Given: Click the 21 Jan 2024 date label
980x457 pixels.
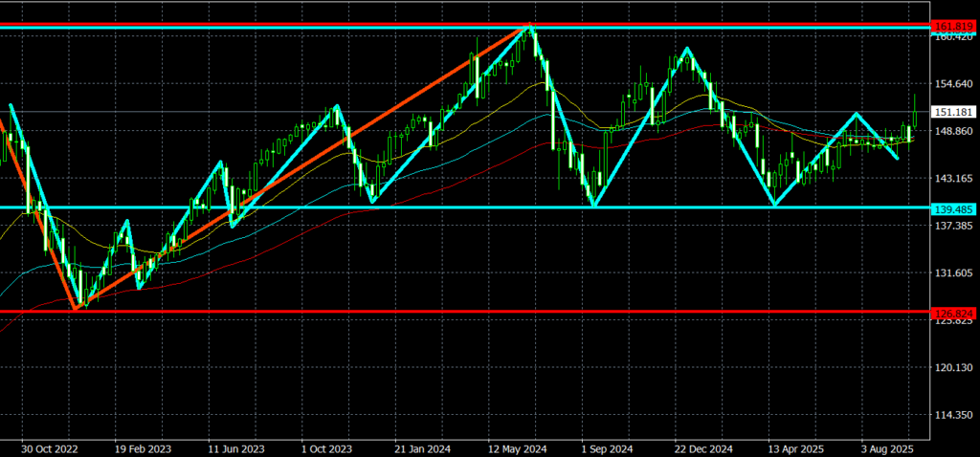Looking at the screenshot, I should pos(421,447).
